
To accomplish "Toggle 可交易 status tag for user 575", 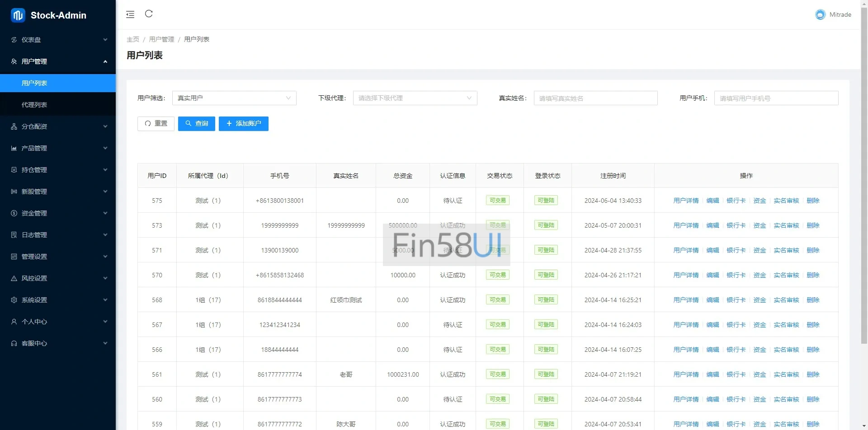I will [x=498, y=201].
